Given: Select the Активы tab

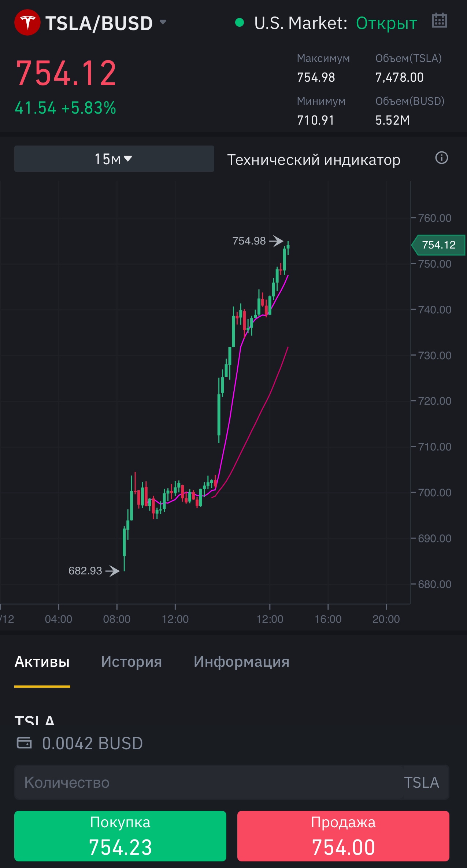Looking at the screenshot, I should pyautogui.click(x=42, y=662).
